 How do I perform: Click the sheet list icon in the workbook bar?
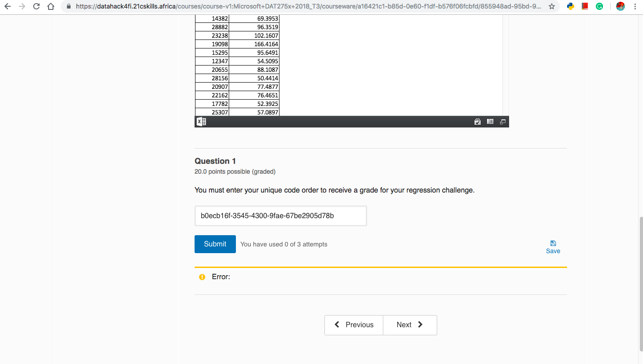pos(490,122)
